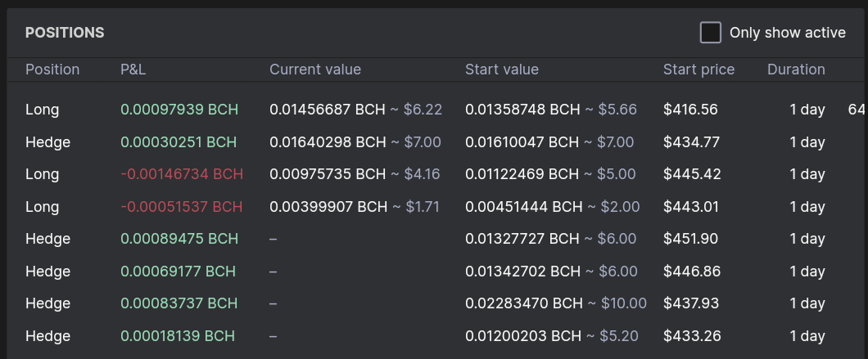The width and height of the screenshot is (868, 359).
Task: Enable the Only show active checkbox
Action: coord(711,33)
